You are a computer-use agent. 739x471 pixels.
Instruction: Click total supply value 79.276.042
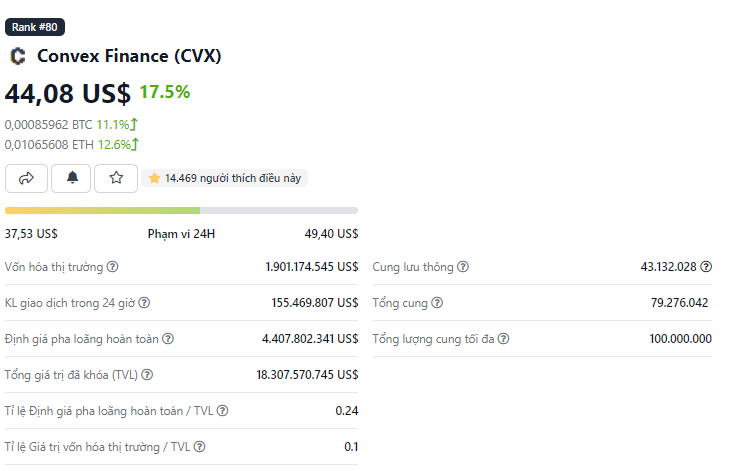[679, 303]
